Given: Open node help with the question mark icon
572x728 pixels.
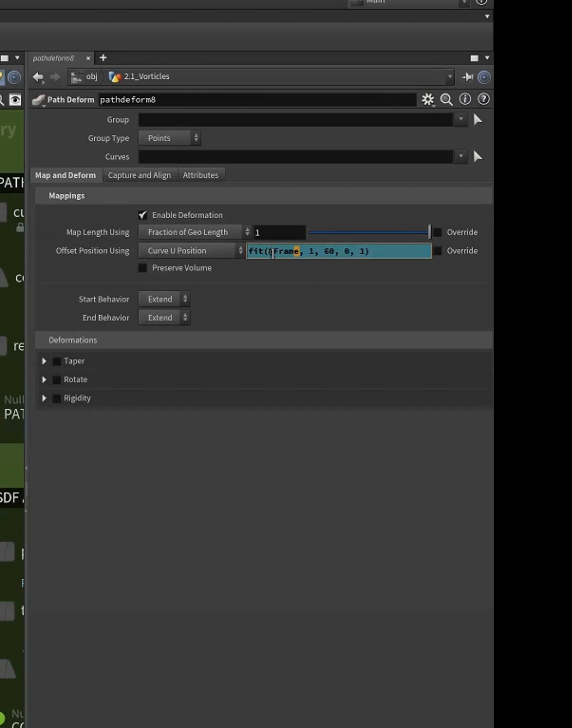Looking at the screenshot, I should (484, 99).
